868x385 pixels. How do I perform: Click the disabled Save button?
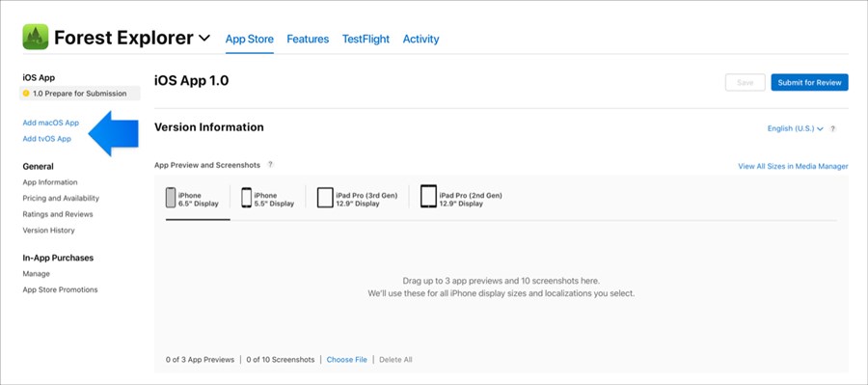pyautogui.click(x=746, y=83)
